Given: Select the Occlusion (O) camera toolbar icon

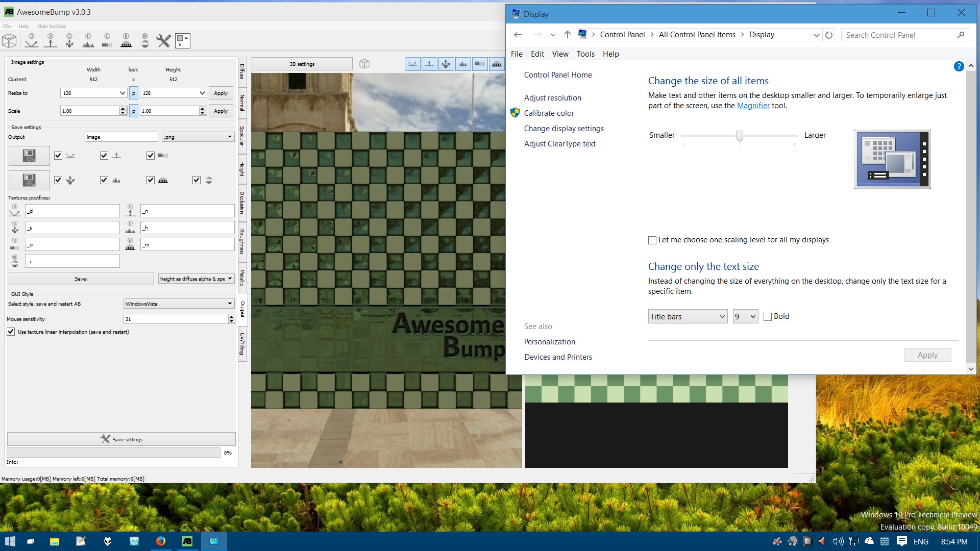Looking at the screenshot, I should coord(107,41).
